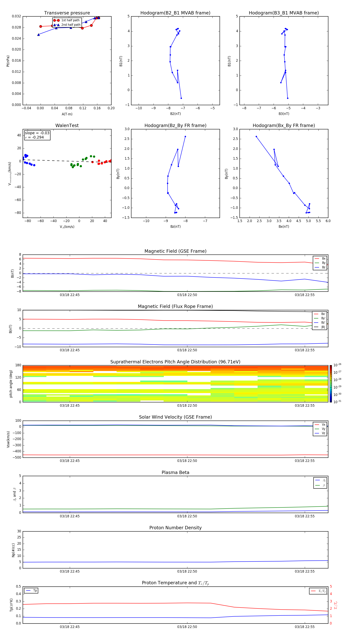
Task: Click the "r = -0.294" annotation
Action: [x=35, y=137]
